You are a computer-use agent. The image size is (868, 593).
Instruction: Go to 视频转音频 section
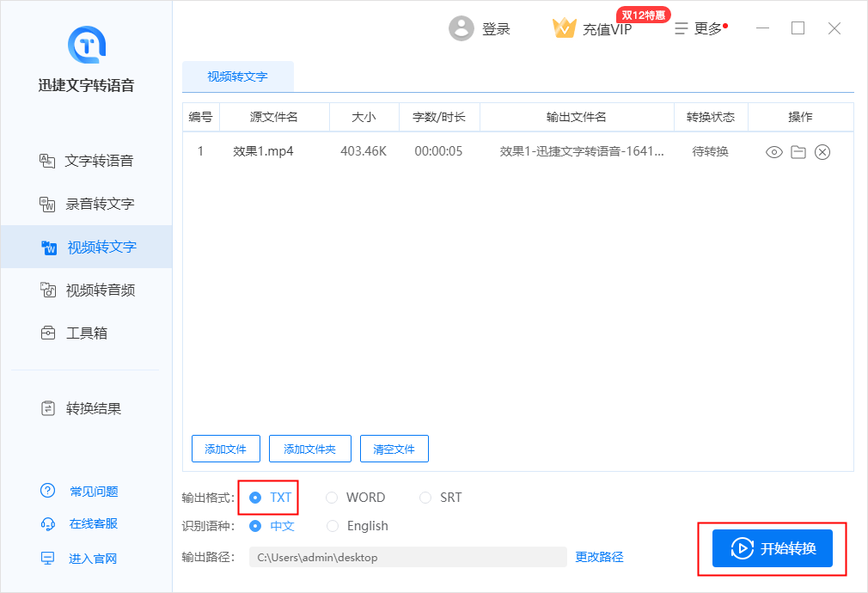[99, 290]
